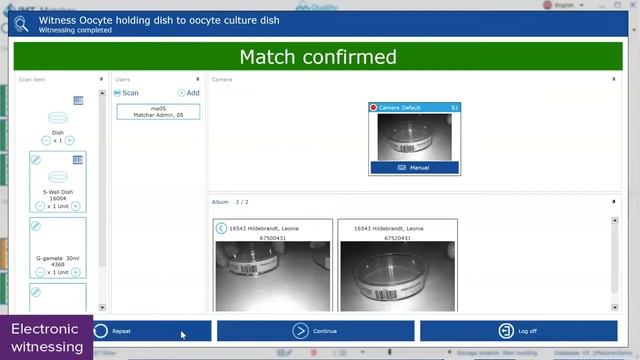Click the Log off button
Image resolution: width=640 pixels, height=360 pixels.
tap(519, 331)
